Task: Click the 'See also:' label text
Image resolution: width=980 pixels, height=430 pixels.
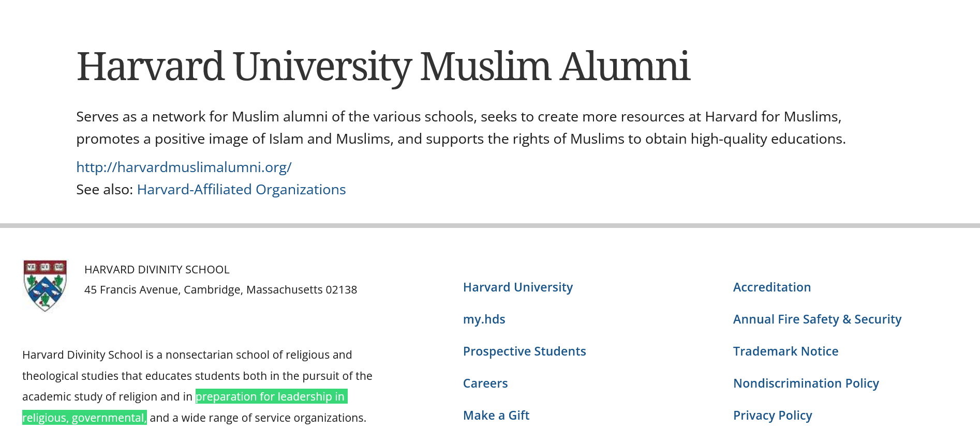Action: coord(105,190)
